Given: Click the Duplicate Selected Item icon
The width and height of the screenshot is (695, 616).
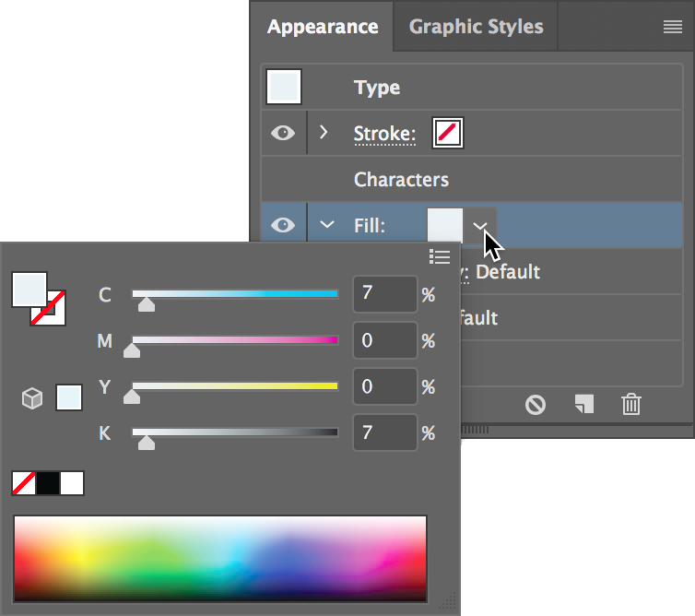Looking at the screenshot, I should click(x=583, y=404).
